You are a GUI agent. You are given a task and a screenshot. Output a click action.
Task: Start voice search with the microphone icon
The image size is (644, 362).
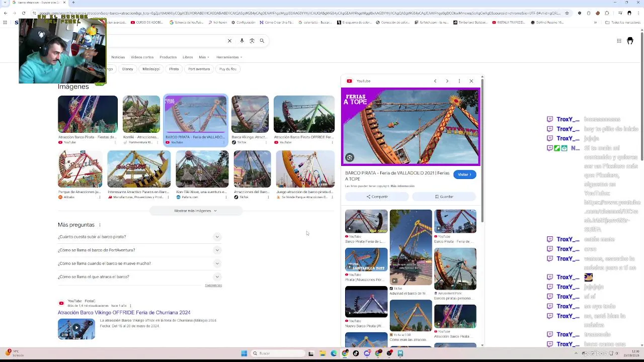[x=242, y=41]
